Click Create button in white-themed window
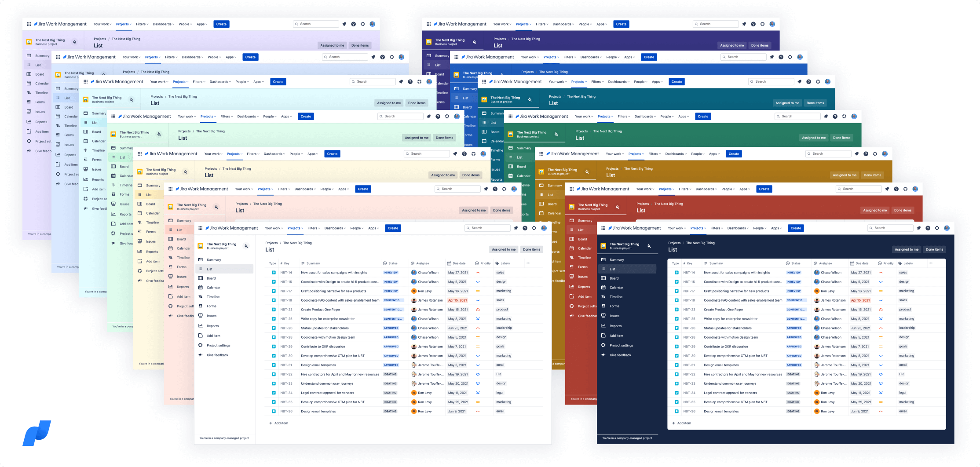Viewport: 980px width, 467px height. click(393, 228)
